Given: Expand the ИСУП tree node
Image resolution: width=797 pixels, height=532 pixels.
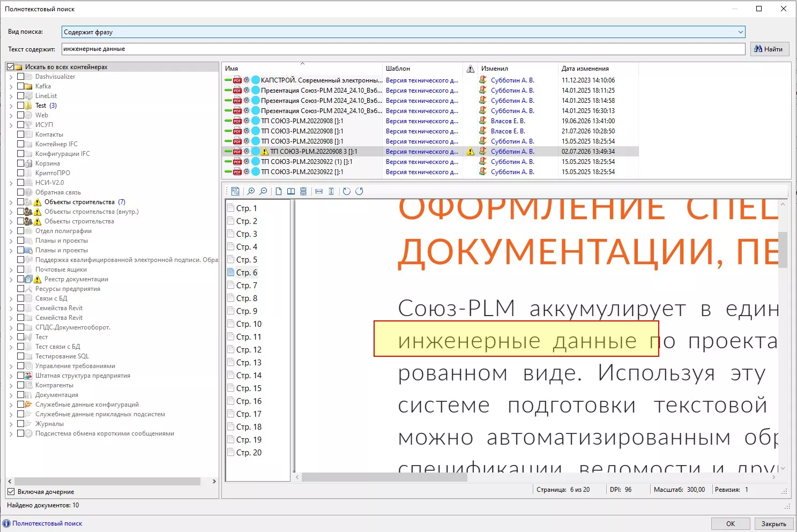Looking at the screenshot, I should (x=11, y=125).
